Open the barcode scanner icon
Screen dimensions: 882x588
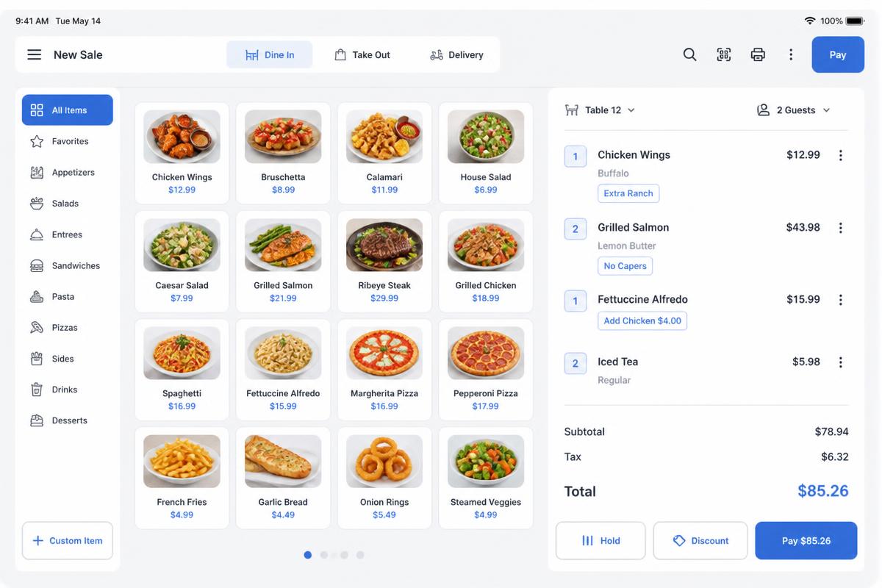[x=724, y=54]
